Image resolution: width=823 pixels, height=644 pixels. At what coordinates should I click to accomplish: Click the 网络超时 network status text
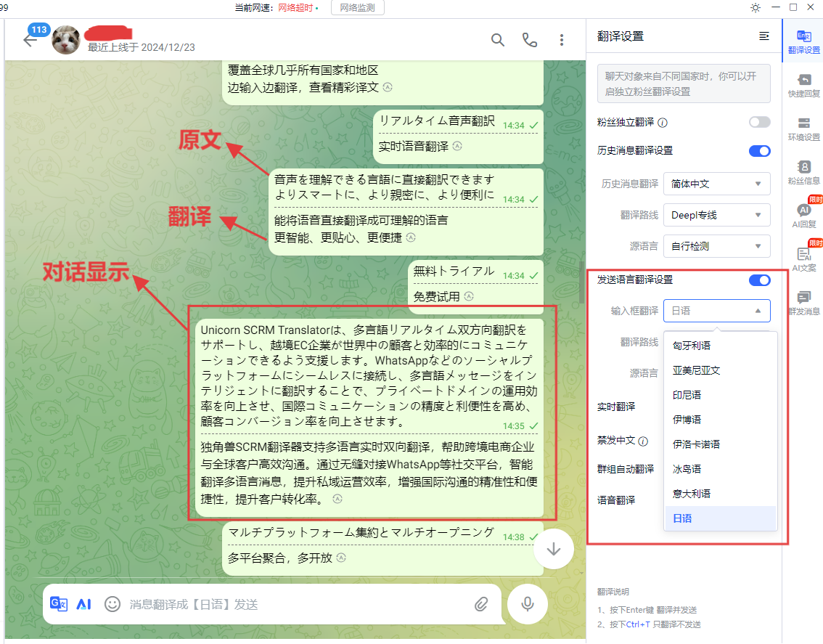point(295,8)
